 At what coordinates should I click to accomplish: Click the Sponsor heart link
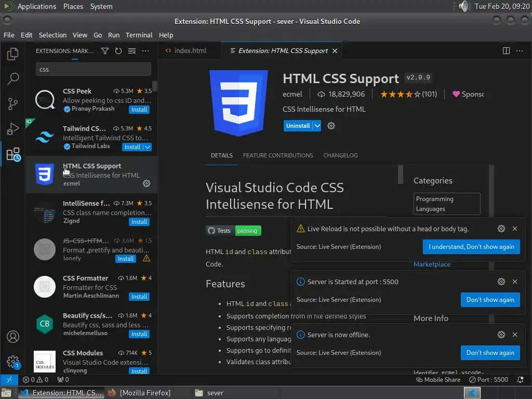[468, 95]
